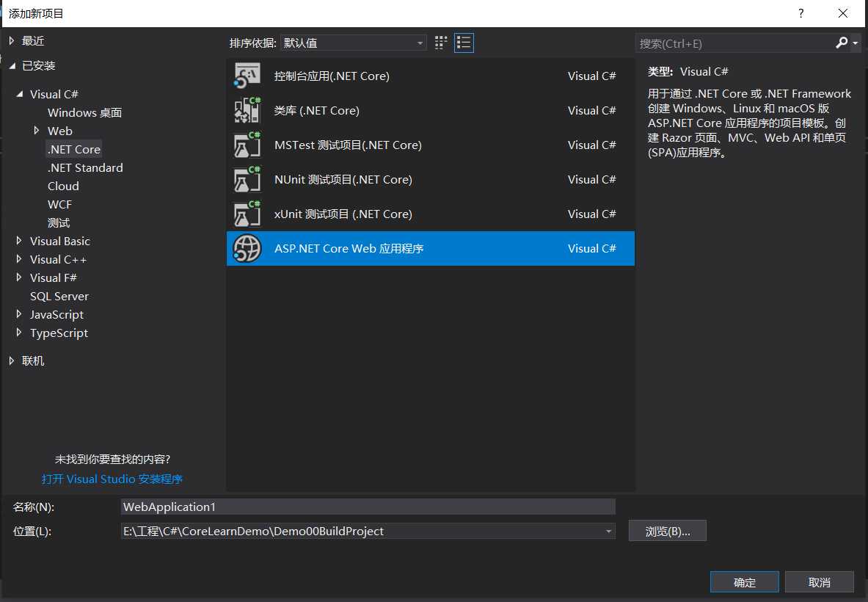Open the search options dropdown arrow
Image resolution: width=868 pixels, height=602 pixels.
click(x=856, y=43)
